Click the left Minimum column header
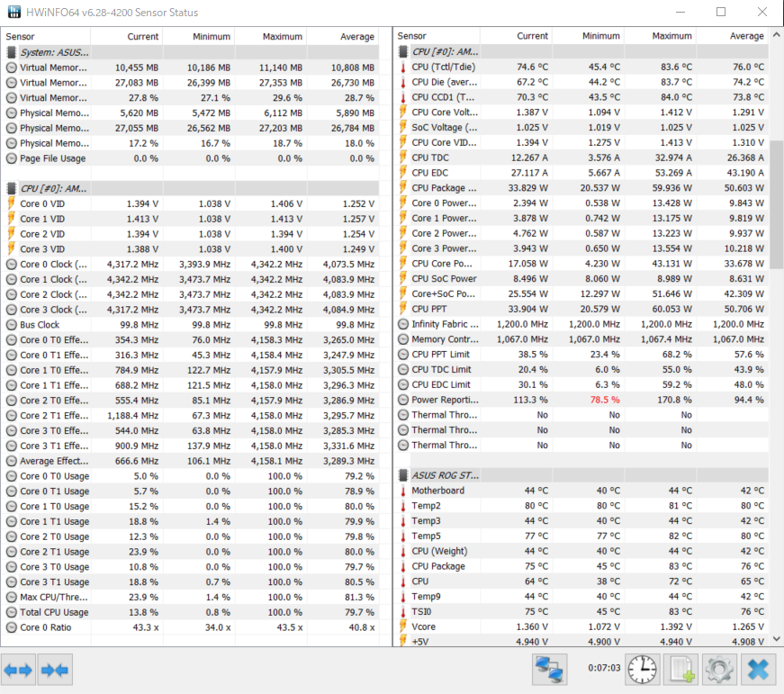This screenshot has height=694, width=784. pos(199,37)
